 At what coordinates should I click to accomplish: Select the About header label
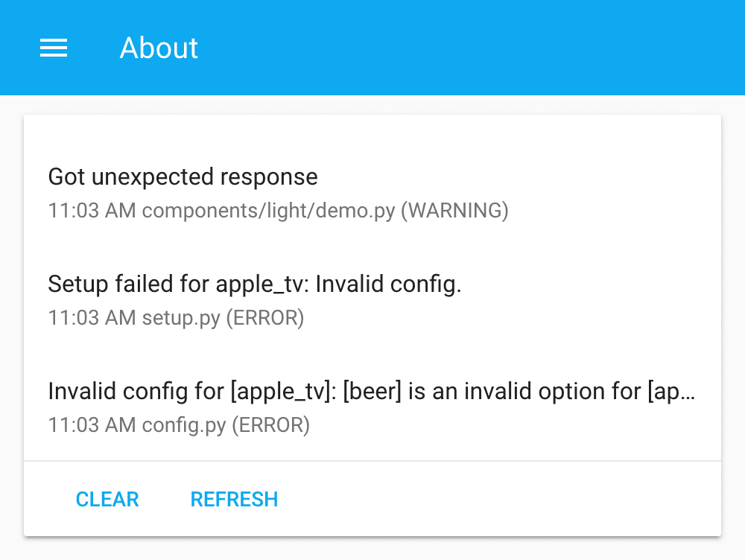pyautogui.click(x=159, y=48)
